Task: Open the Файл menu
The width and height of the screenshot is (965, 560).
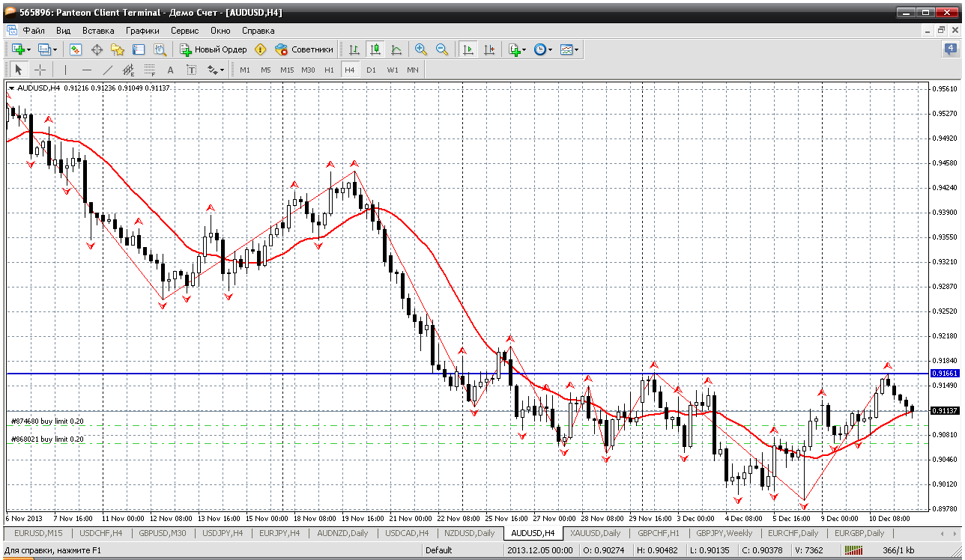Action: pos(34,31)
